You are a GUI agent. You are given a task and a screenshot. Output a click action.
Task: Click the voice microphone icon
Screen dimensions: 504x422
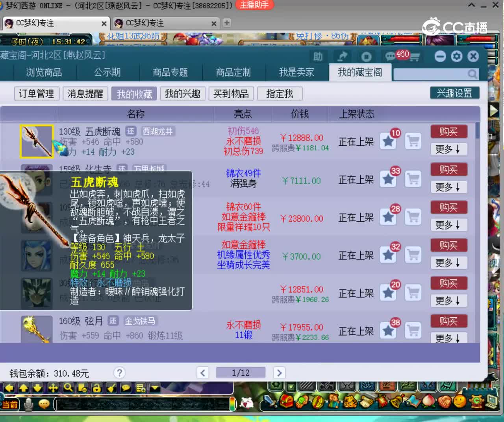[28, 404]
